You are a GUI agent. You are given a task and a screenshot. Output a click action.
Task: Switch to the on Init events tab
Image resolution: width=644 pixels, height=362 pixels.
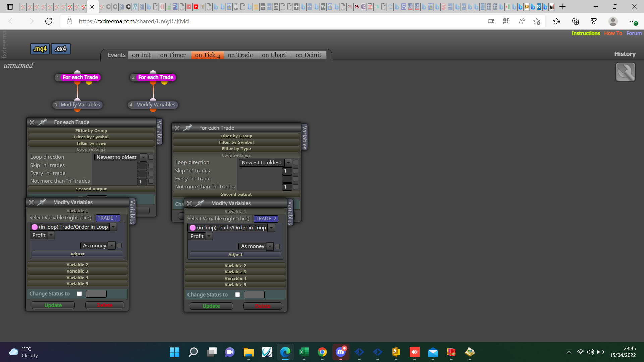coord(142,55)
